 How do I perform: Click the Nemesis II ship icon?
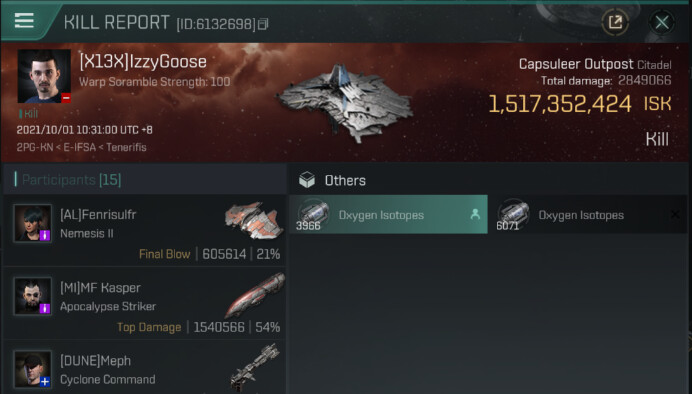click(x=254, y=220)
